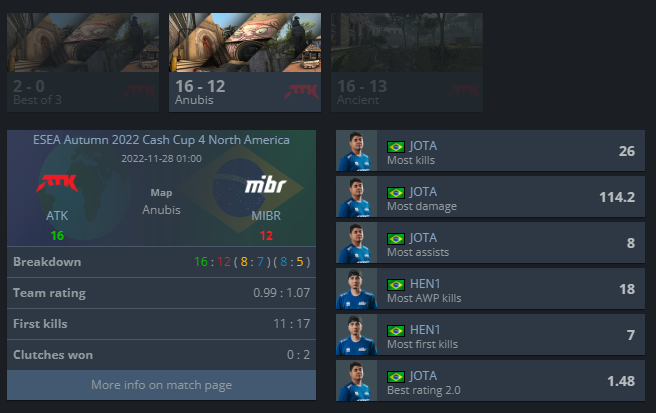Switch to the 16 - 13 Ancient map tab
Viewport: 656px width, 413px height.
click(407, 62)
